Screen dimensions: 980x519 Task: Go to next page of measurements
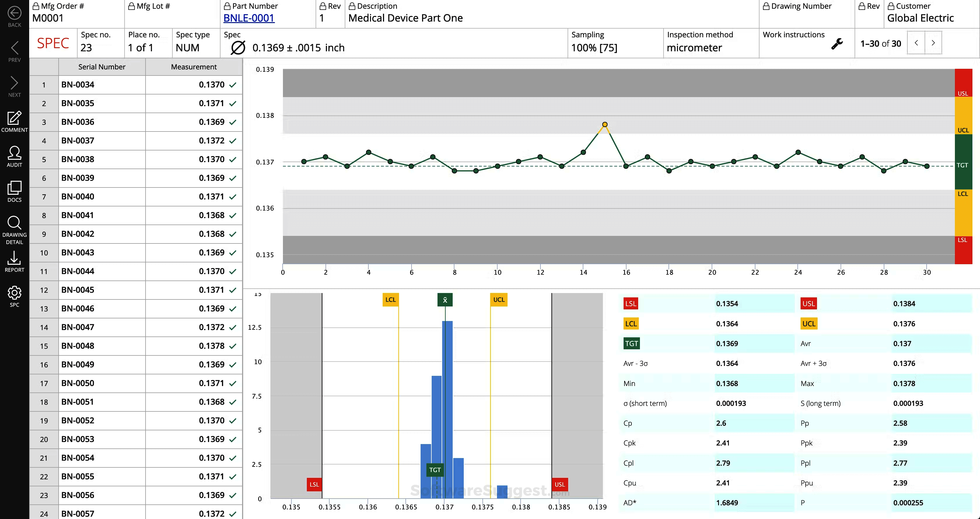pyautogui.click(x=933, y=43)
